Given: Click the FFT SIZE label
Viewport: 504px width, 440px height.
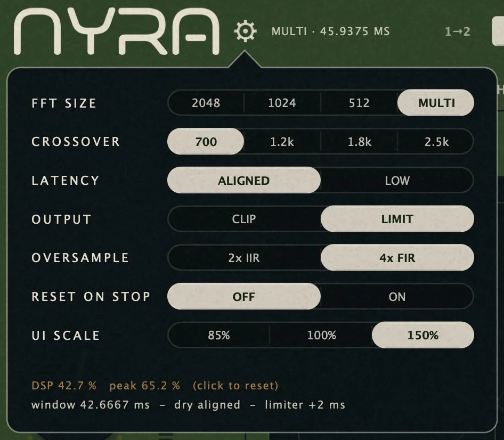Looking at the screenshot, I should tap(64, 103).
